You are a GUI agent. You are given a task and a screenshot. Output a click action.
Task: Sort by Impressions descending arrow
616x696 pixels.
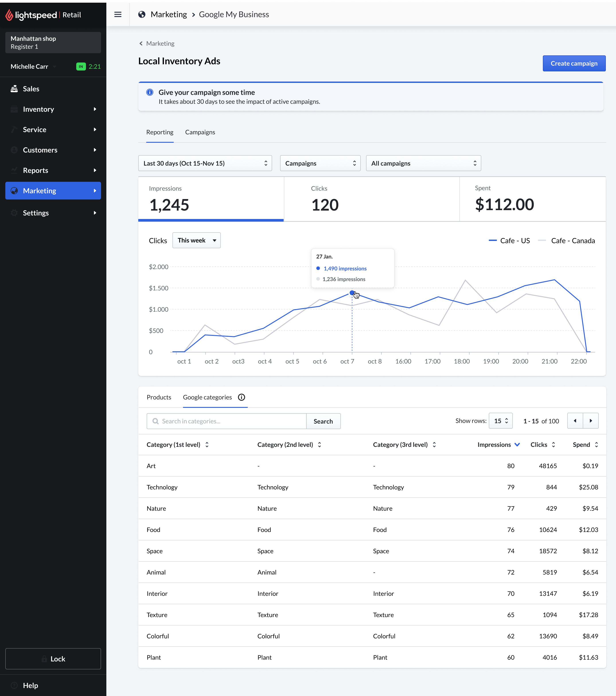coord(517,445)
